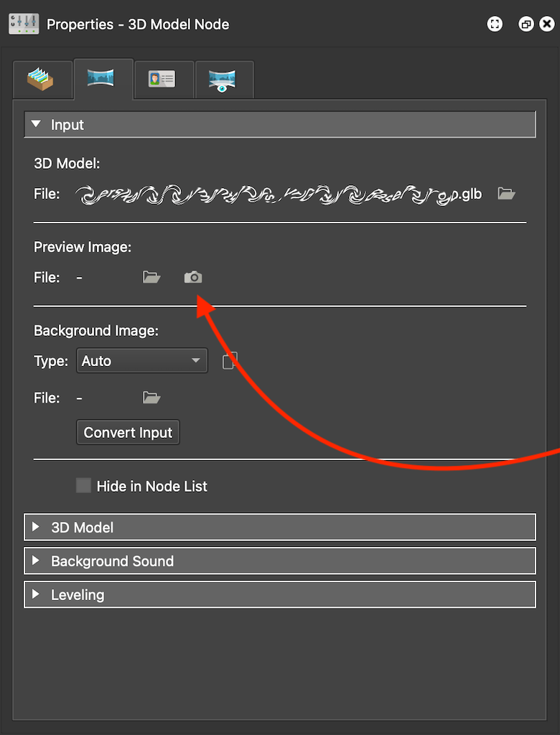Screen dimensions: 560x735
Task: Click folder icon to choose Preview Image
Action: click(151, 277)
